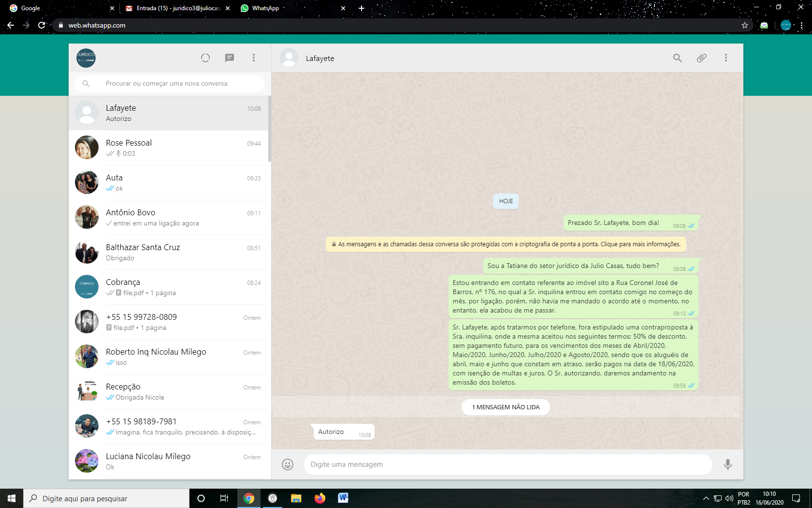Start a new chat via message icon
Image resolution: width=812 pixels, height=508 pixels.
[230, 58]
